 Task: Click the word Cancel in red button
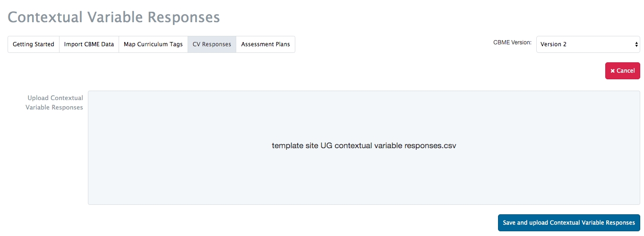[x=626, y=71]
